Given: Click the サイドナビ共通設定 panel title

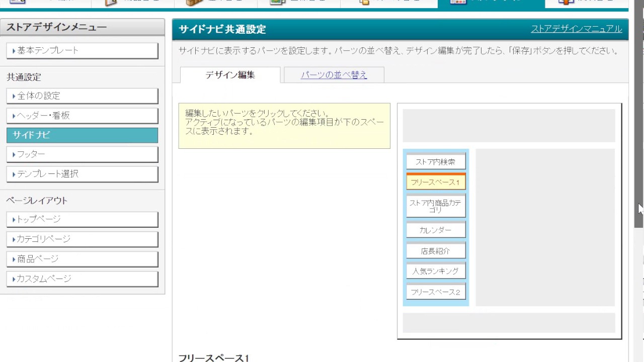Looking at the screenshot, I should [222, 29].
